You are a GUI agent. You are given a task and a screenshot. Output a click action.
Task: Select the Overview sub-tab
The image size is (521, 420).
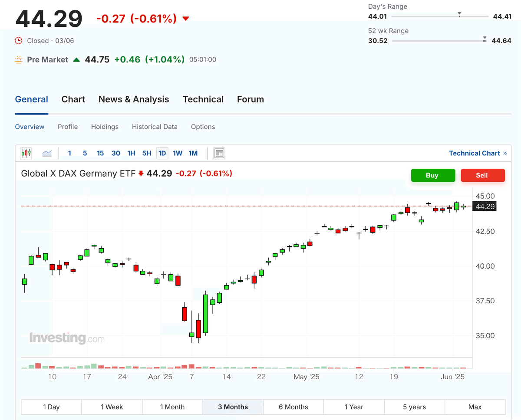point(30,127)
